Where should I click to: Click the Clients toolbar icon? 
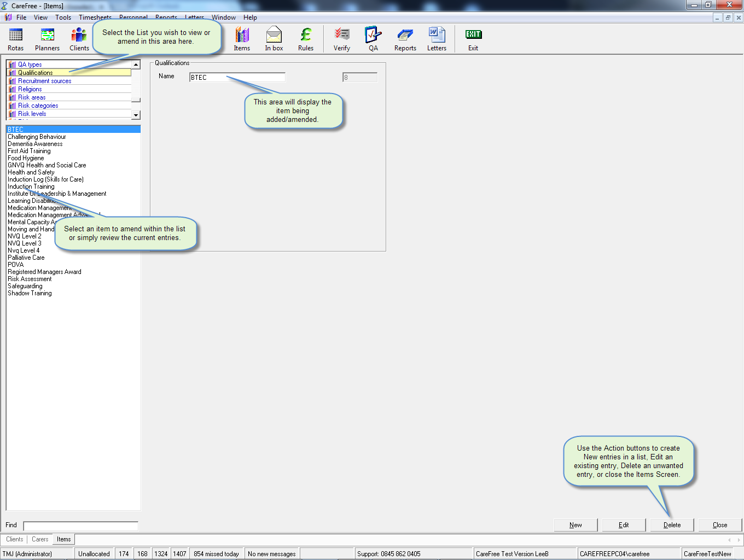79,39
